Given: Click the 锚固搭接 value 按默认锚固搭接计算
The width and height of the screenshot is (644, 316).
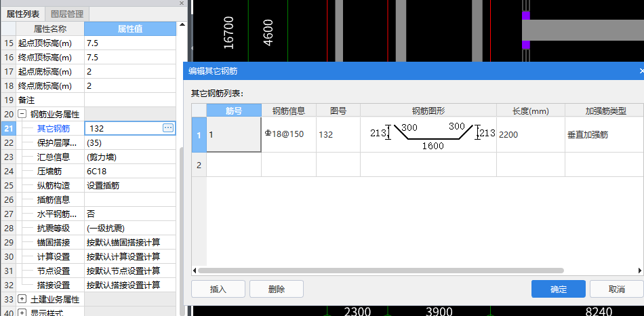Looking at the screenshot, I should click(x=130, y=243).
